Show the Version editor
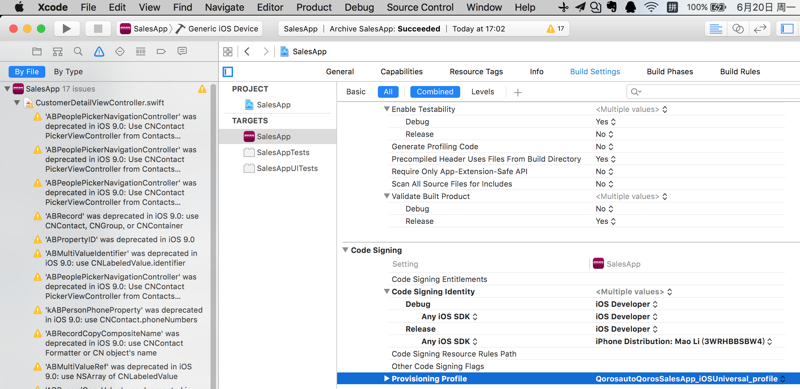800x389 pixels. 760,29
